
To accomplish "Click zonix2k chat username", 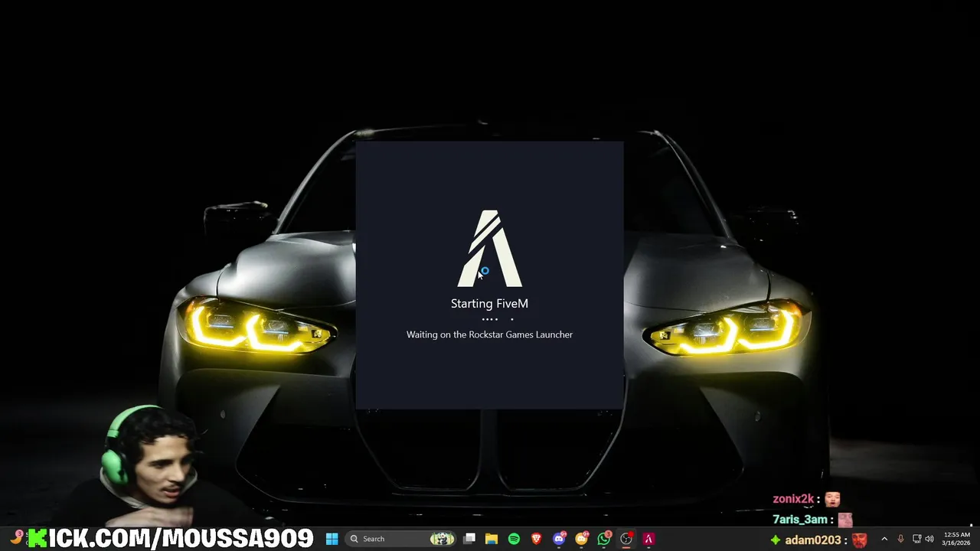I will 793,499.
